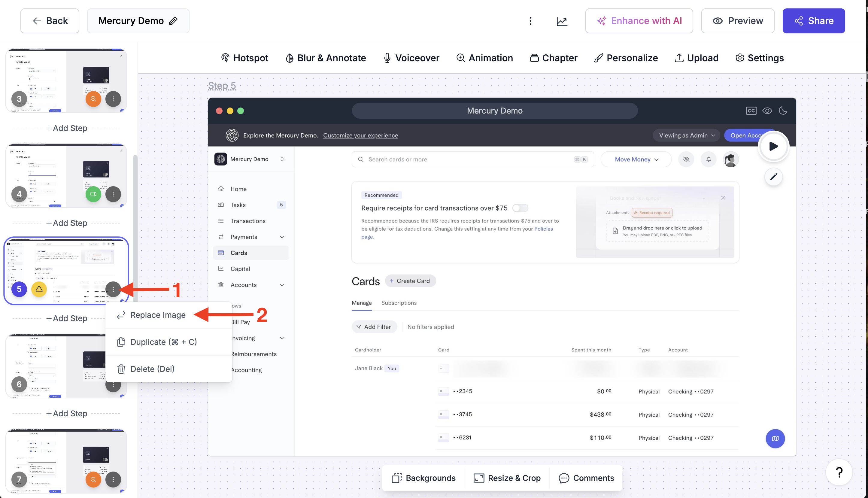Toggle the require receipts over $75 switch
Image resolution: width=868 pixels, height=498 pixels.
(520, 208)
